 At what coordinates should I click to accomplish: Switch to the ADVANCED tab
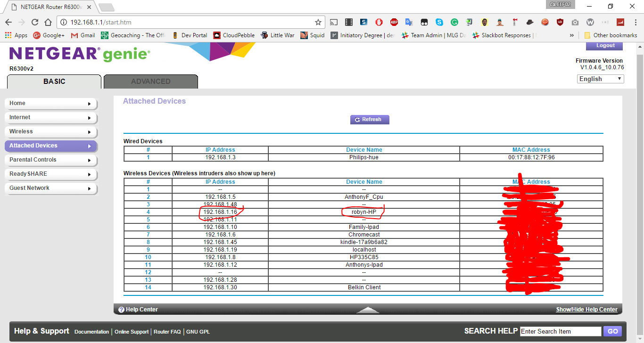(151, 82)
